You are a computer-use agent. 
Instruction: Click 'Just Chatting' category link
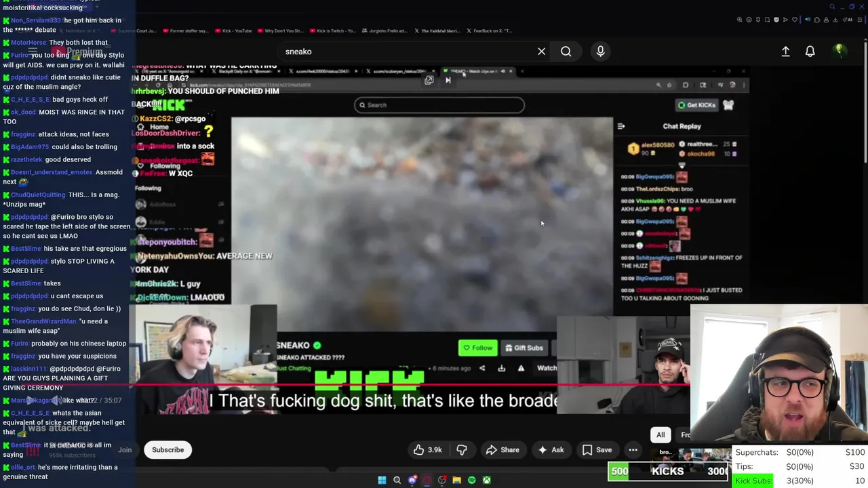pos(294,369)
